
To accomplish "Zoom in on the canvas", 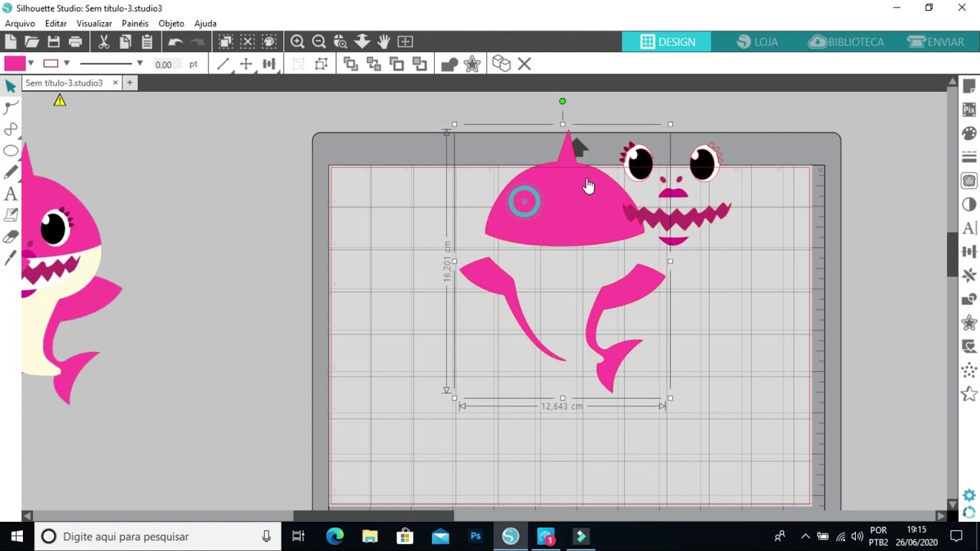I will [x=298, y=42].
